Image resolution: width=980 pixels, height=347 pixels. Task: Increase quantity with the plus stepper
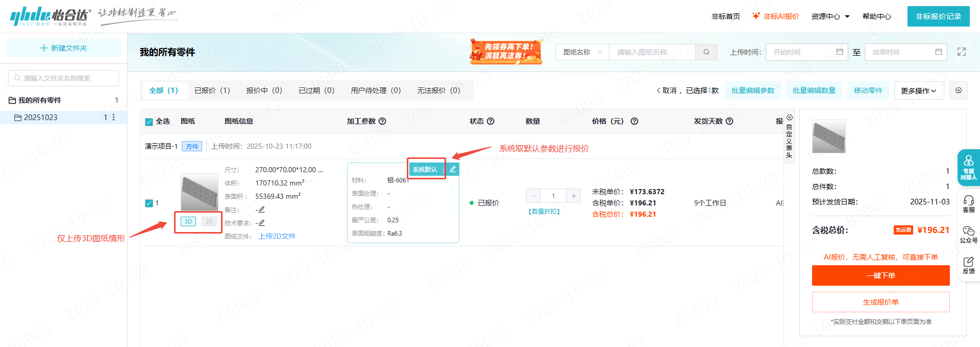pyautogui.click(x=574, y=196)
